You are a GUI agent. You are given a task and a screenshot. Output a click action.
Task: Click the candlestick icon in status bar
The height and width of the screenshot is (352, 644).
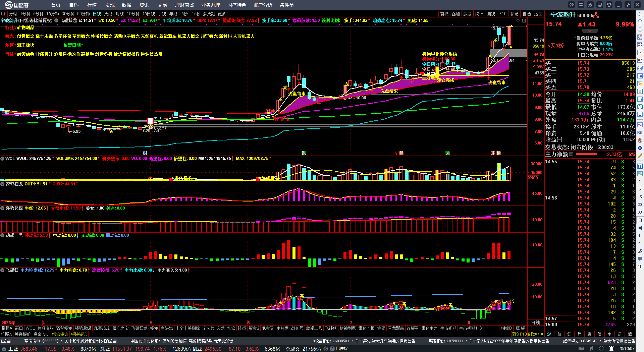pos(591,349)
